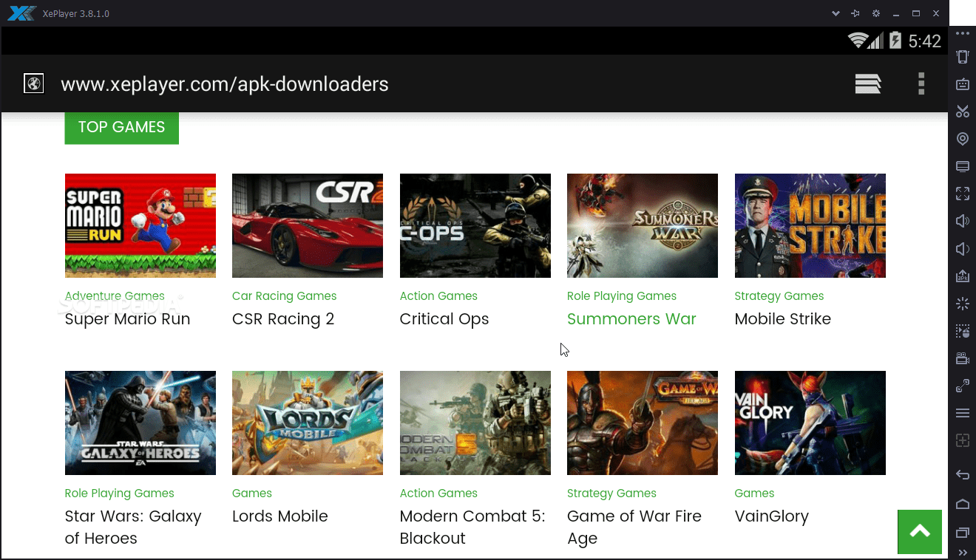The image size is (976, 560).
Task: Open the Android recent apps icon
Action: point(962,533)
